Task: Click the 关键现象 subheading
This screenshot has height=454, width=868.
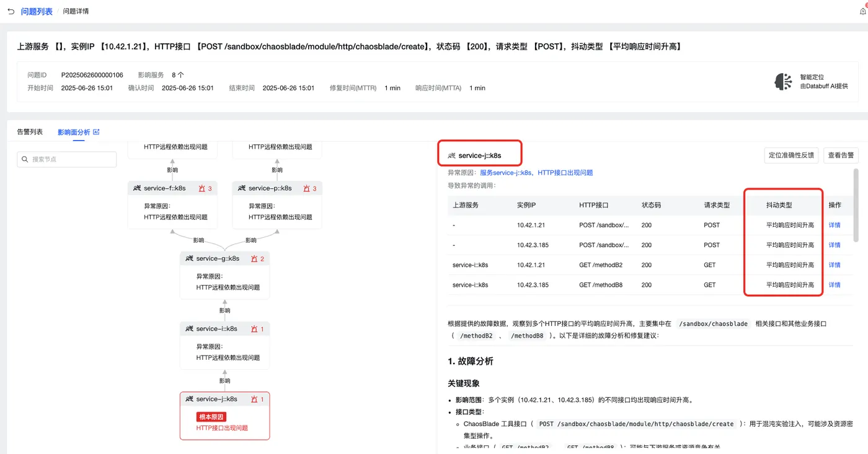Action: [x=464, y=383]
